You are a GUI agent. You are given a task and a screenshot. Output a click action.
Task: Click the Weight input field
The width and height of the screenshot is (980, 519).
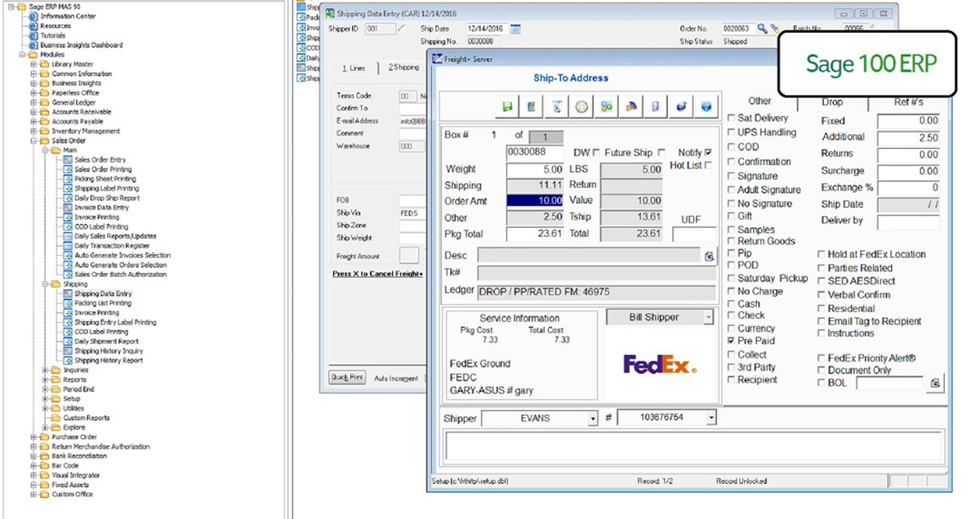click(x=536, y=169)
